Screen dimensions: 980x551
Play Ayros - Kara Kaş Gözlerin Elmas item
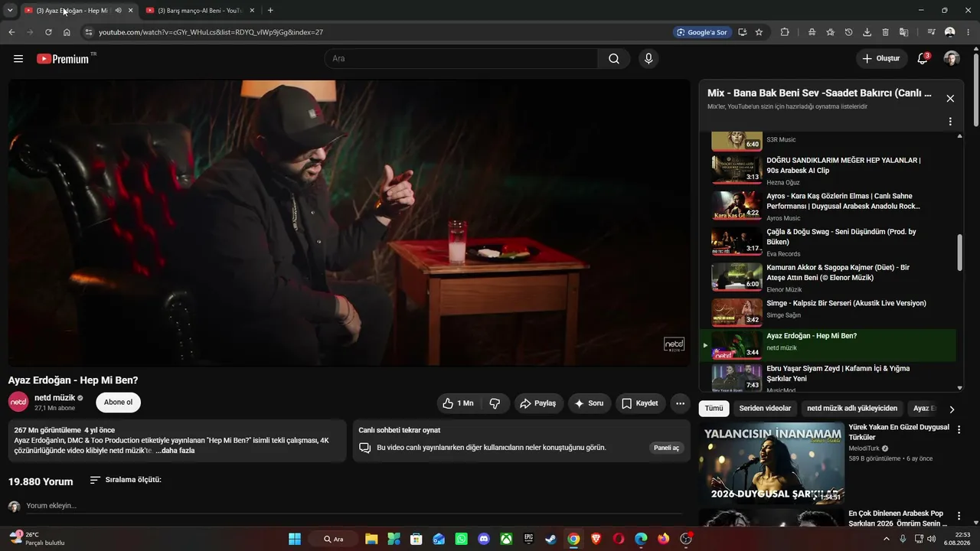[828, 206]
